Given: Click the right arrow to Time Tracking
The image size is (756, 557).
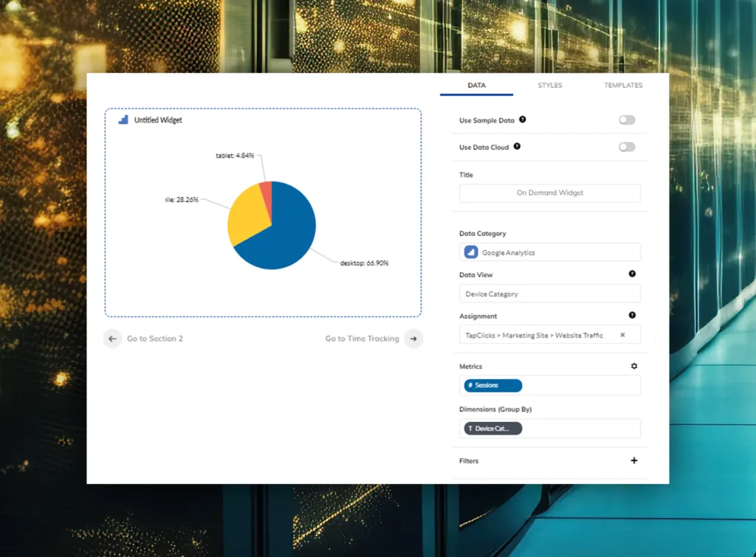Looking at the screenshot, I should click(x=413, y=339).
